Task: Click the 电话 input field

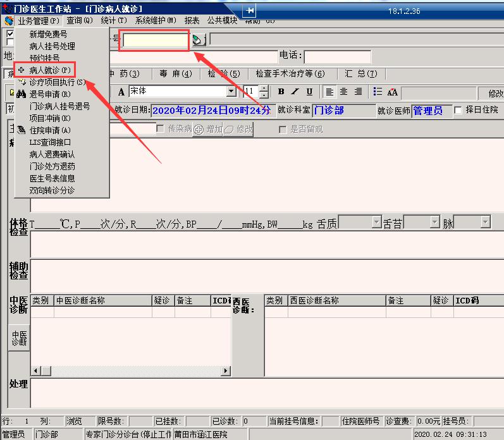Action: tap(338, 57)
